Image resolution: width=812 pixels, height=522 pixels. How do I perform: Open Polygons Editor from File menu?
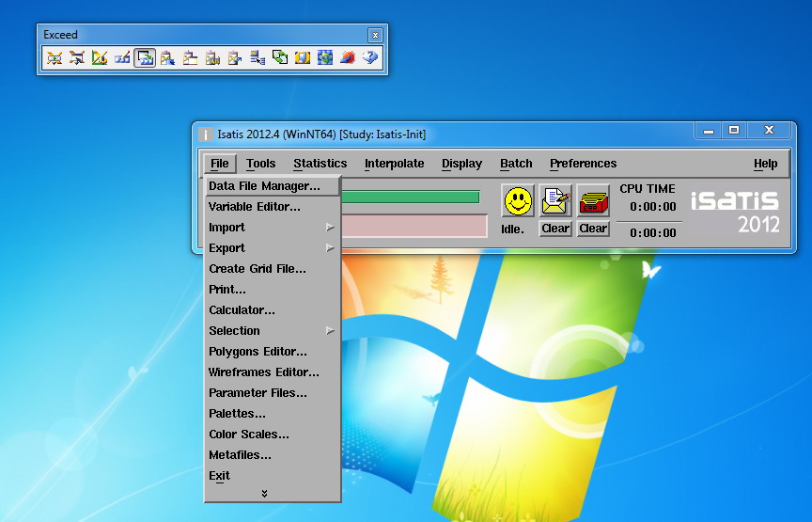click(x=273, y=352)
